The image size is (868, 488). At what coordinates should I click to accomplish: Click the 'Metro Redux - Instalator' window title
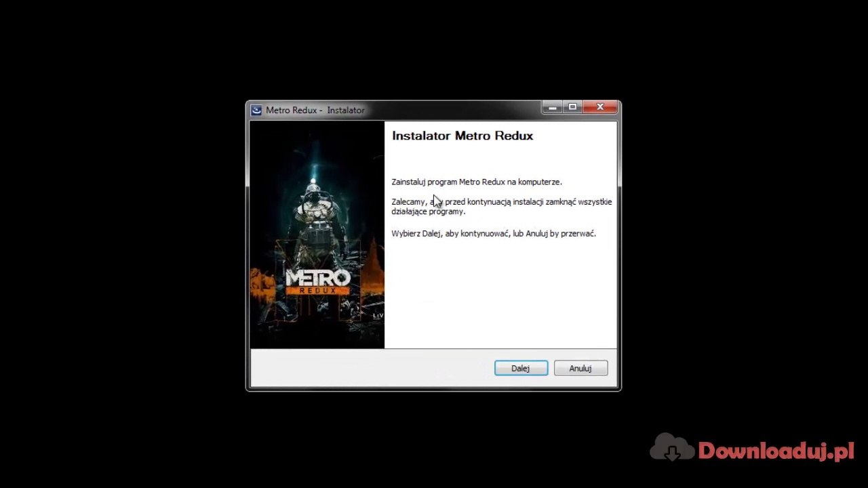(315, 110)
